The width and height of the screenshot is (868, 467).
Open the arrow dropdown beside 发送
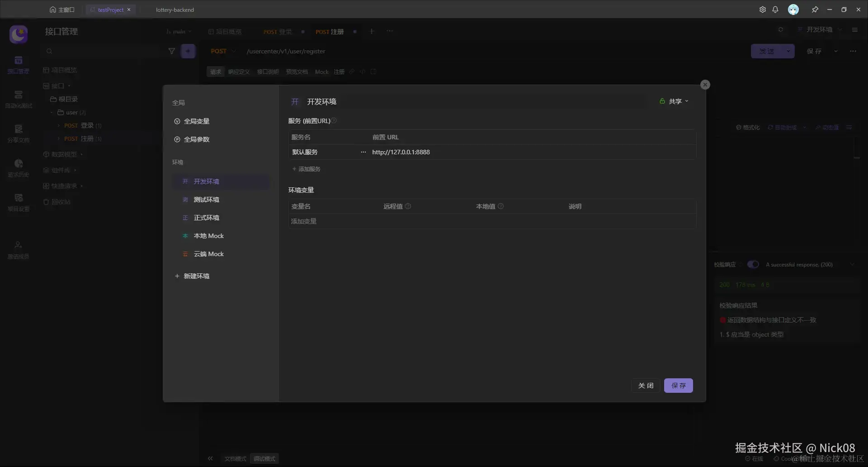[x=788, y=51]
